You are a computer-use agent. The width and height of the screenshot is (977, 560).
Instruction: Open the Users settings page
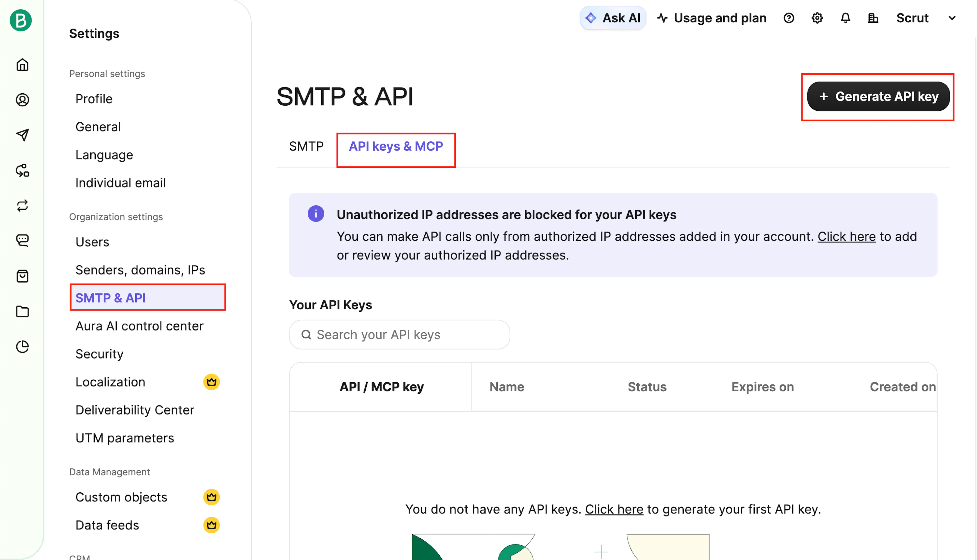(92, 242)
